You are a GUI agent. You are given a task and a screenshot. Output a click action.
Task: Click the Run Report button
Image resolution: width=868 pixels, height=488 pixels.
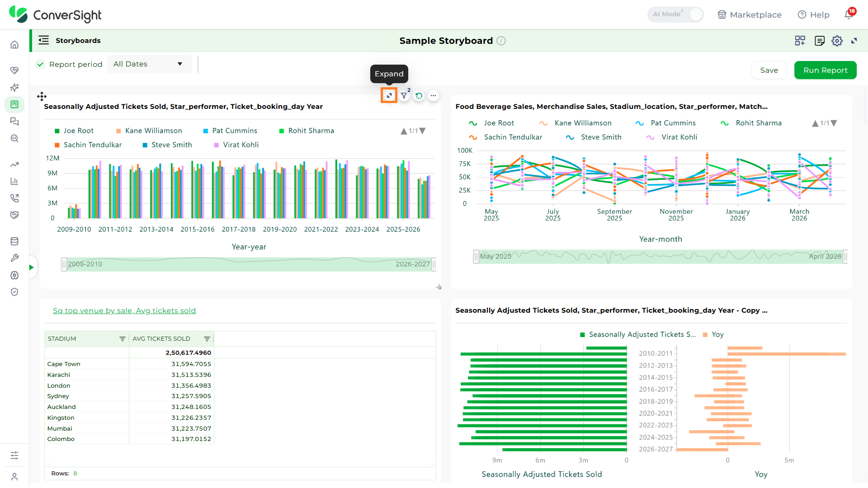tap(825, 70)
